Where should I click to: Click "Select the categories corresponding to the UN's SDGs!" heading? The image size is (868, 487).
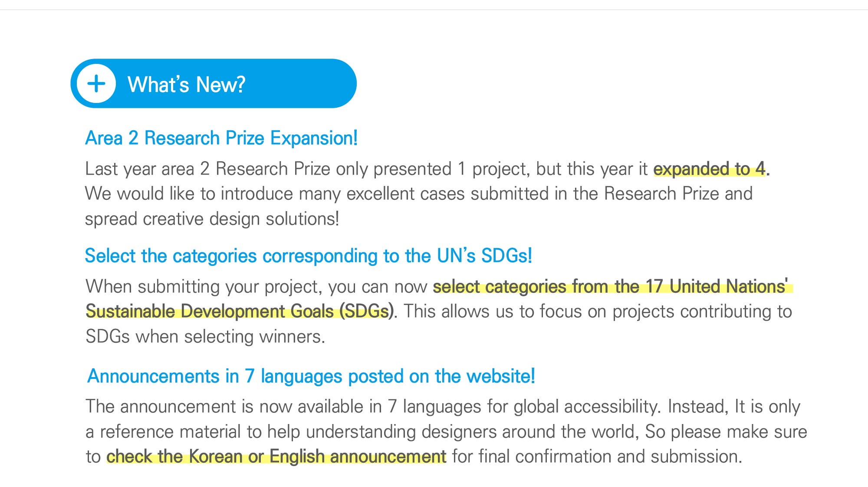(x=308, y=256)
